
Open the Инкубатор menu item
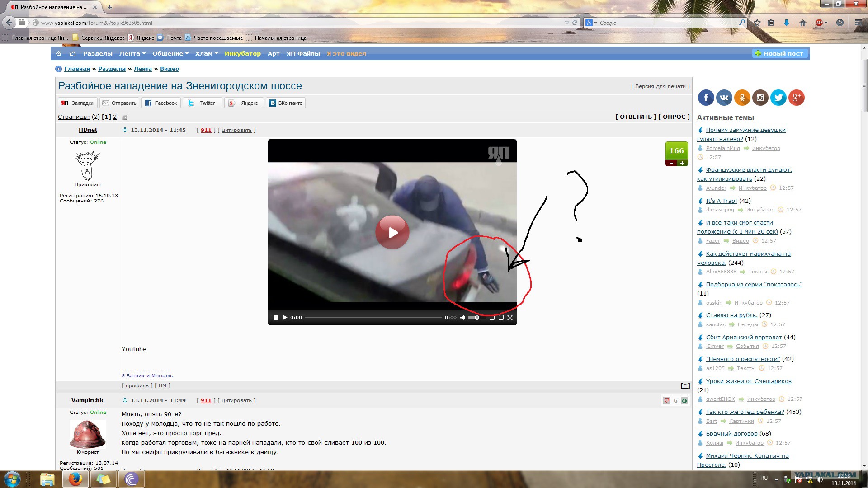[x=243, y=53]
